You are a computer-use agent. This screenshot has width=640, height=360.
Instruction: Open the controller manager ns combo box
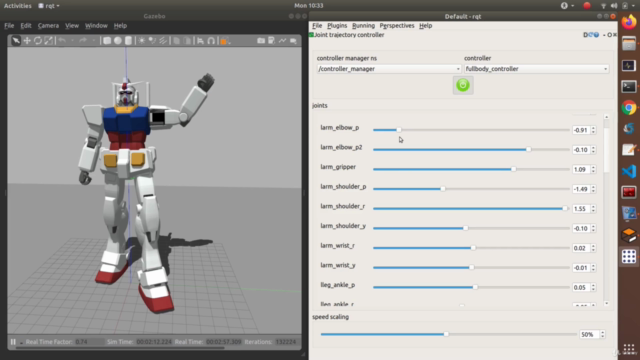click(x=389, y=69)
